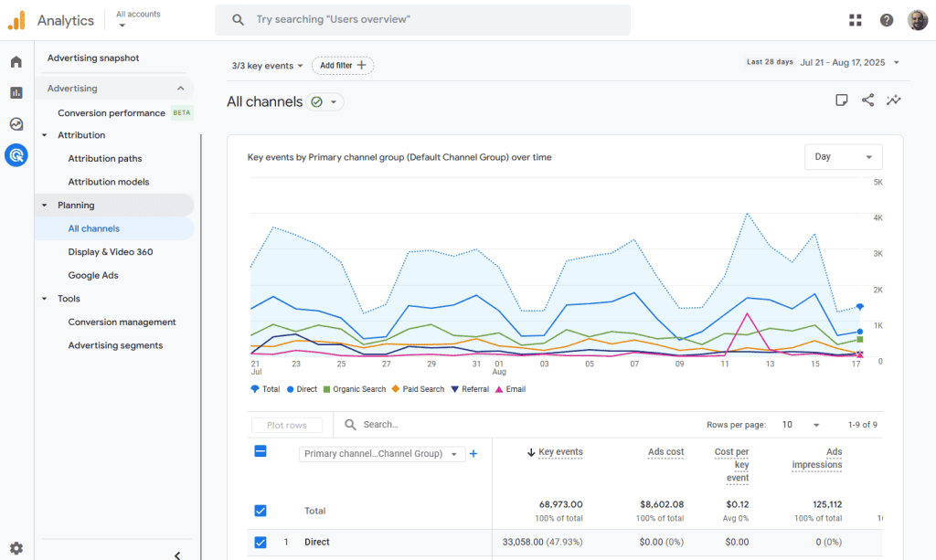Toggle the select-all rows header checkbox
The image size is (936, 560).
click(x=261, y=451)
